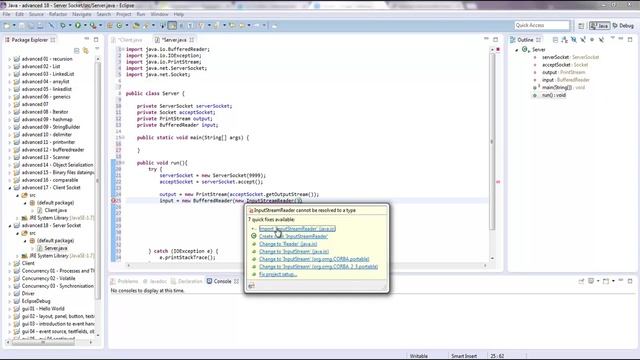This screenshot has height=360, width=640.
Task: Switch to the Problems tab
Action: [x=124, y=281]
